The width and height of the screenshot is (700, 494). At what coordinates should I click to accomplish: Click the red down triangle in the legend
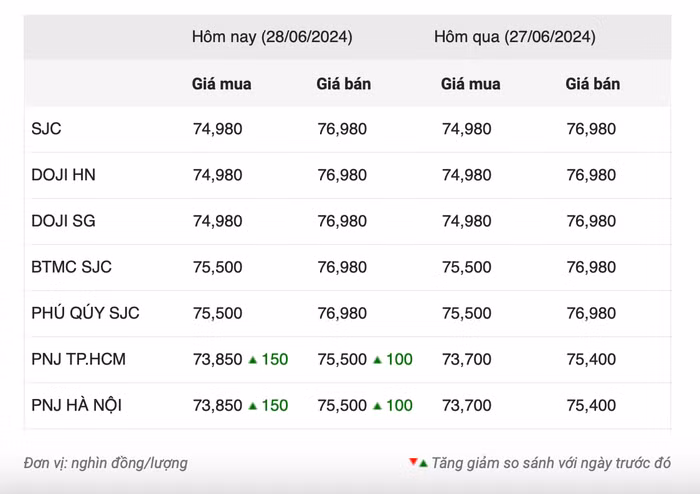(x=412, y=462)
